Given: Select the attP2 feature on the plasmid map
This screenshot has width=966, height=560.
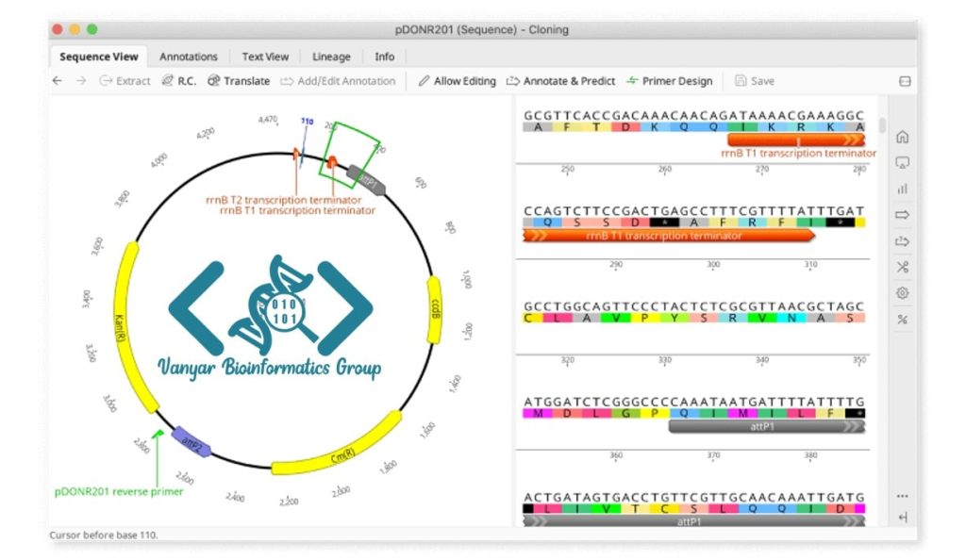Looking at the screenshot, I should point(192,442).
